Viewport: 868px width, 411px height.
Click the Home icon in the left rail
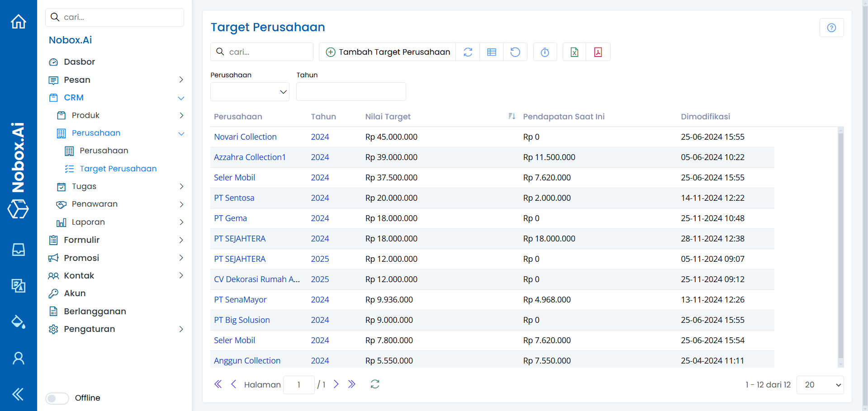point(19,21)
